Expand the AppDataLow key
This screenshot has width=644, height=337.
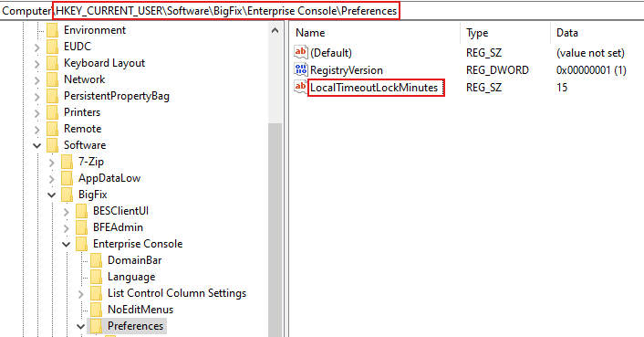[52, 179]
